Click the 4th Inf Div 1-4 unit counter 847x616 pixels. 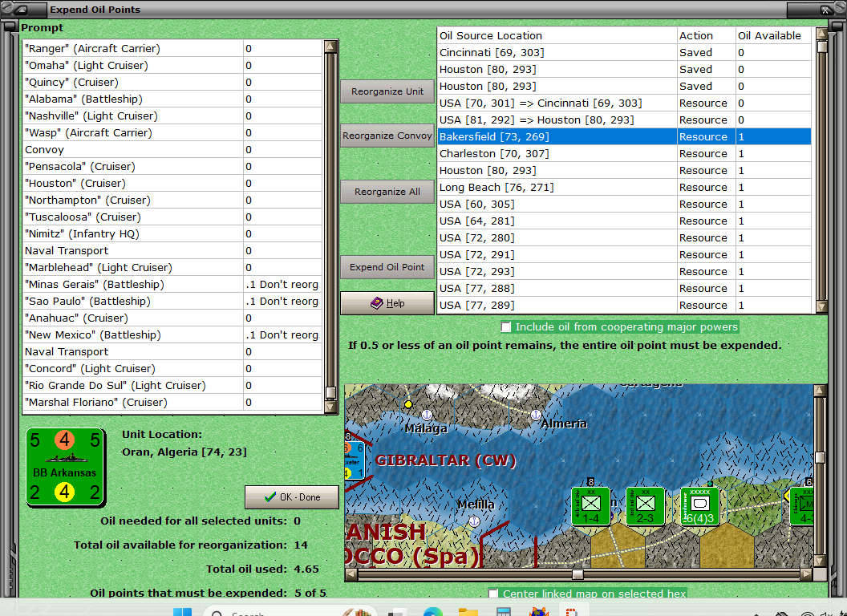point(591,506)
